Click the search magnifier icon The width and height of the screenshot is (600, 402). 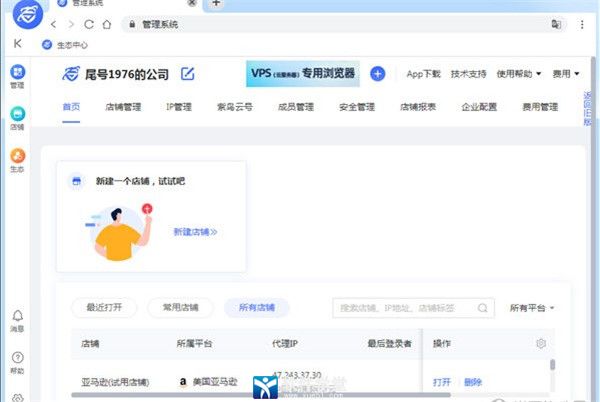pyautogui.click(x=483, y=308)
